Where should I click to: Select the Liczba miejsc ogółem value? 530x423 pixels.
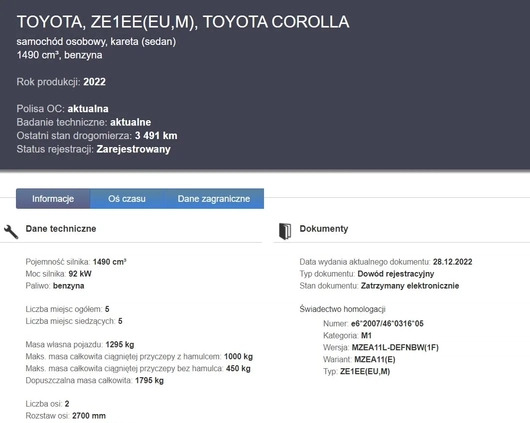point(107,309)
